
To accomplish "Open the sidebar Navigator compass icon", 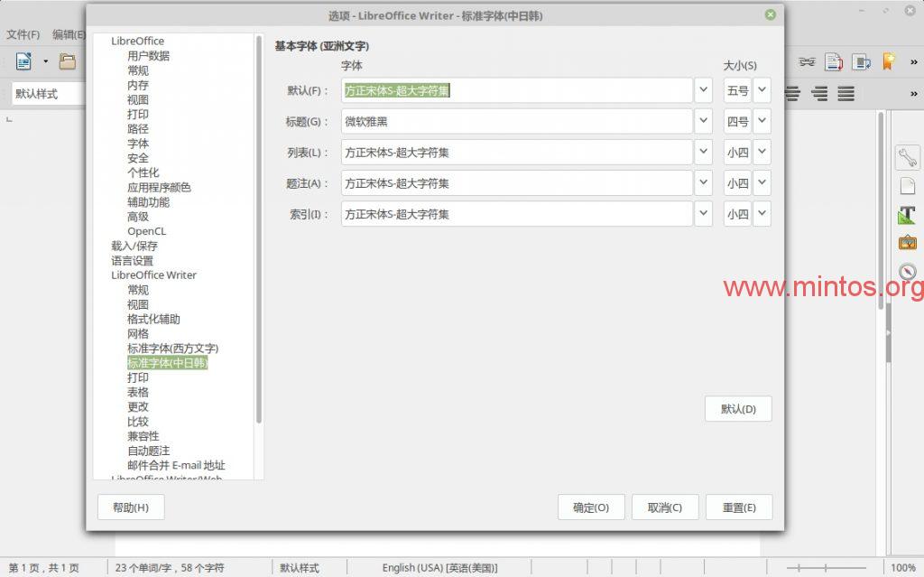I will point(907,272).
